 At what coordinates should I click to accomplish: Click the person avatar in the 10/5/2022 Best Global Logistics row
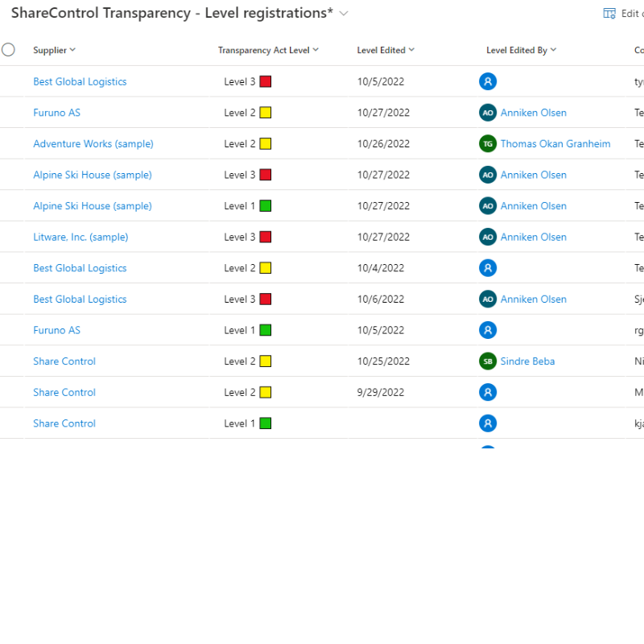pos(488,81)
